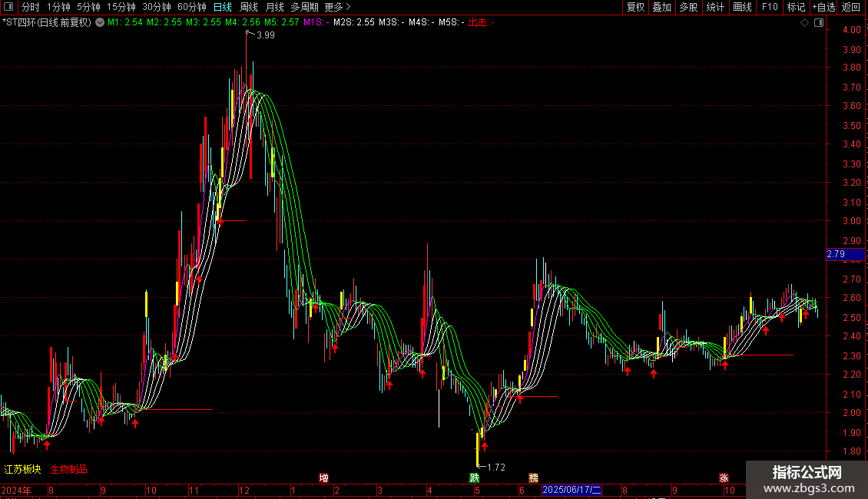Viewport: 868px width, 499px height.
Task: Select the 30分钟 period tab
Action: coord(157,7)
